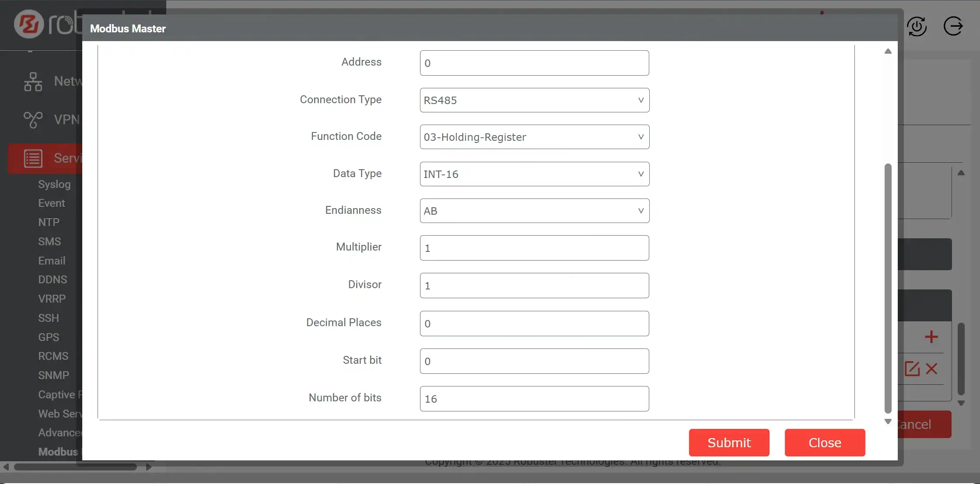Click the Multiplier input field
The height and width of the screenshot is (484, 980).
click(534, 248)
